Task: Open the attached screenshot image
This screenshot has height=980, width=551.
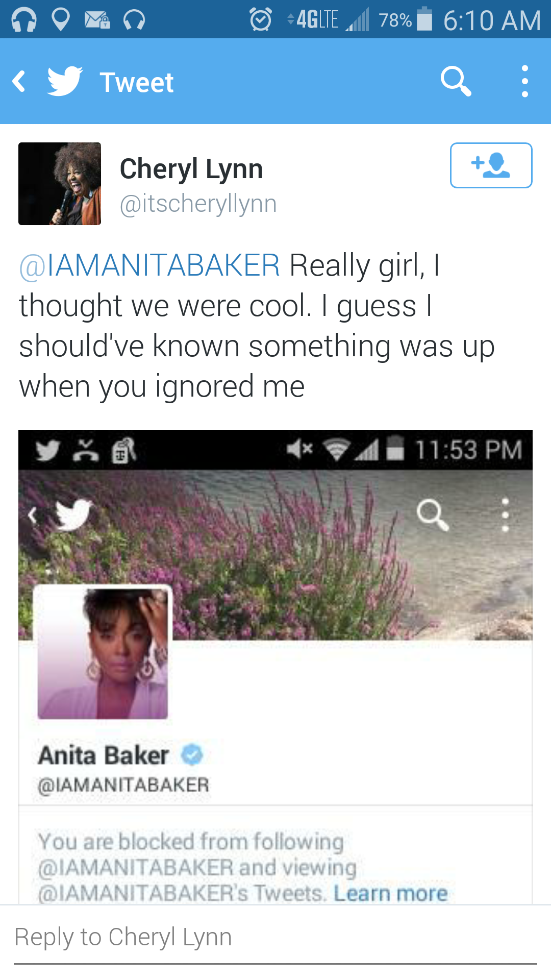Action: coord(275,664)
